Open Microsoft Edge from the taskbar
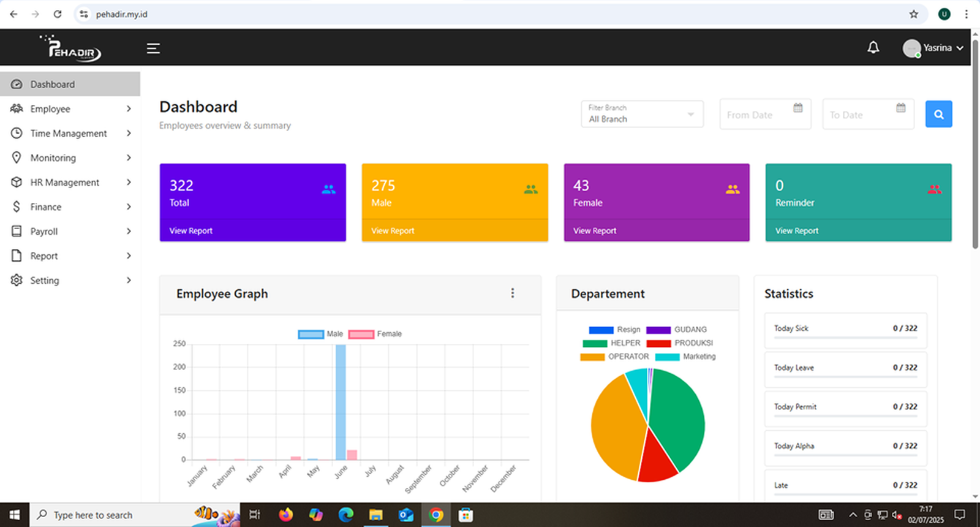The image size is (980, 527). pyautogui.click(x=346, y=515)
